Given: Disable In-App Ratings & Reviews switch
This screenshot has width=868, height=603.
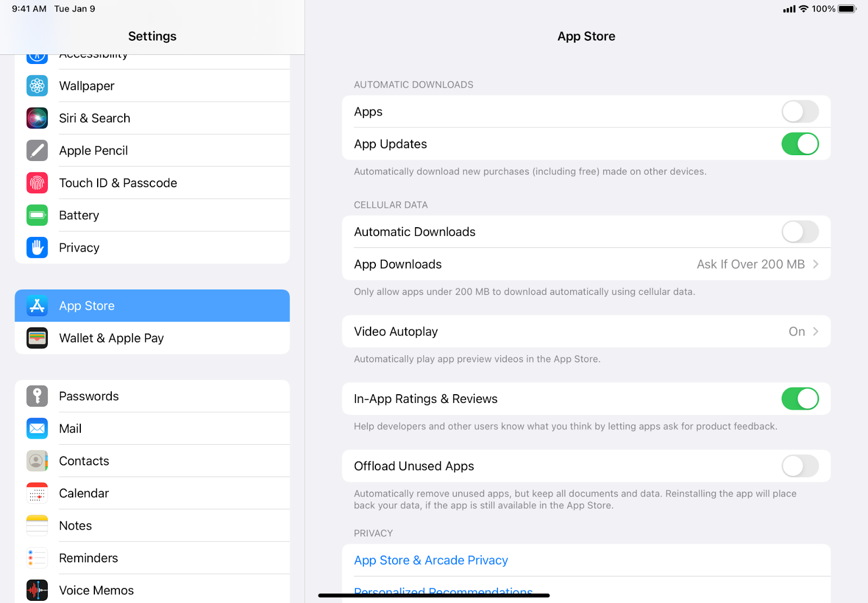Looking at the screenshot, I should coord(800,399).
